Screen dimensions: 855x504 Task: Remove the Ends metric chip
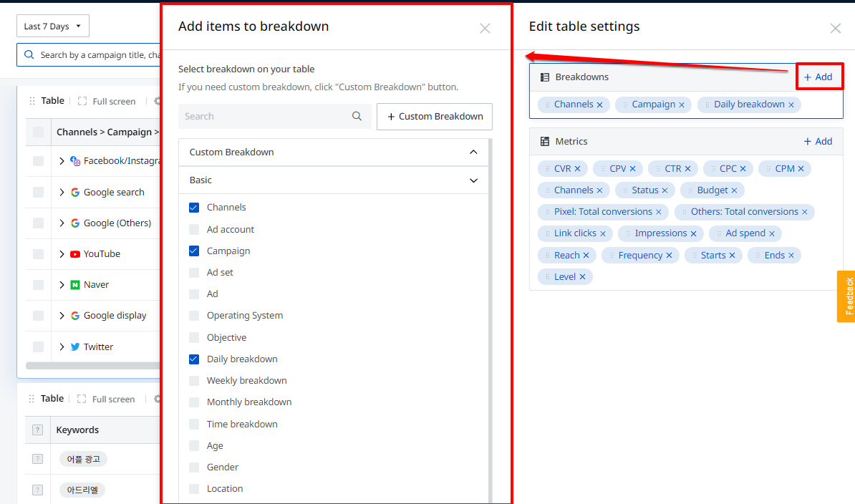(791, 256)
